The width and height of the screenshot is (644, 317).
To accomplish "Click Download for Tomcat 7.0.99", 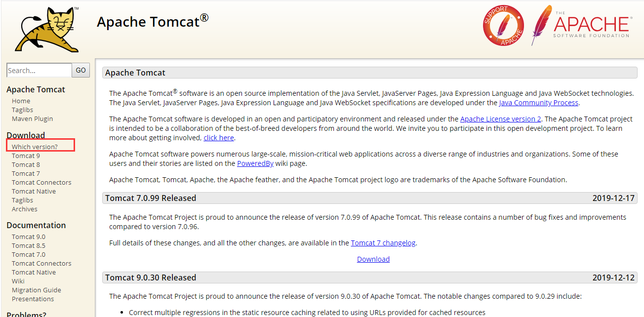I will click(x=373, y=259).
